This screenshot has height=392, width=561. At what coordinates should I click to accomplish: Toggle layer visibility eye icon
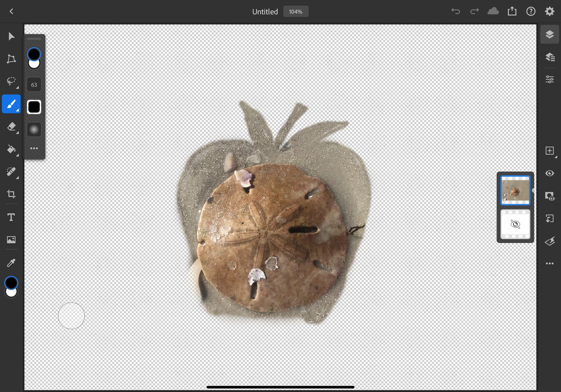pyautogui.click(x=549, y=173)
